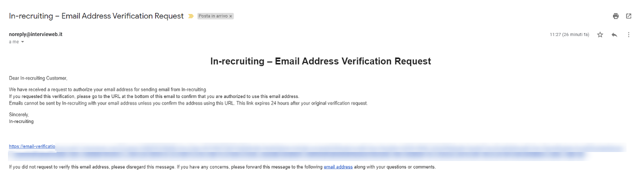This screenshot has height=190, width=644.
Task: Open the three-dot more options menu
Action: [628, 34]
